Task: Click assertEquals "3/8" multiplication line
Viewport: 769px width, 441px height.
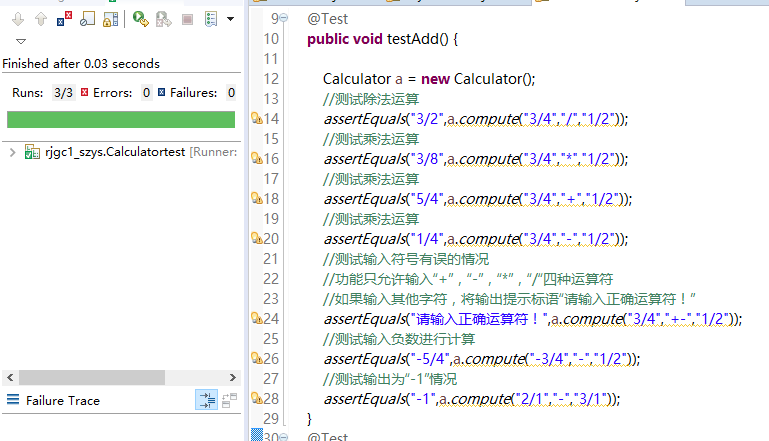Action: click(476, 159)
